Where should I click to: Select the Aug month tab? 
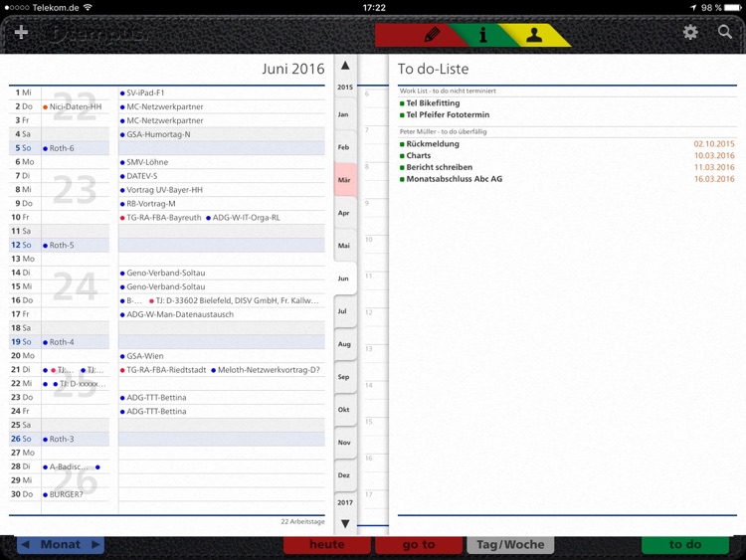click(x=344, y=344)
